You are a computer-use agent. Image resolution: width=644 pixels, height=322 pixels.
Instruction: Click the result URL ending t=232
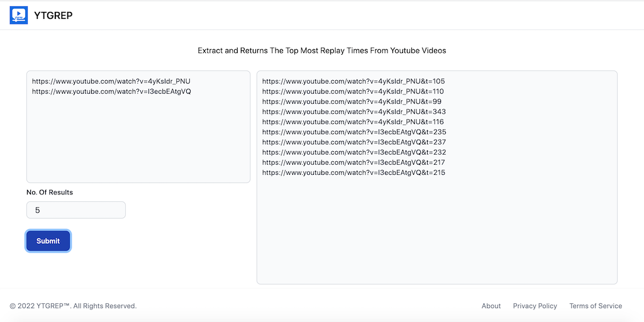coord(353,152)
